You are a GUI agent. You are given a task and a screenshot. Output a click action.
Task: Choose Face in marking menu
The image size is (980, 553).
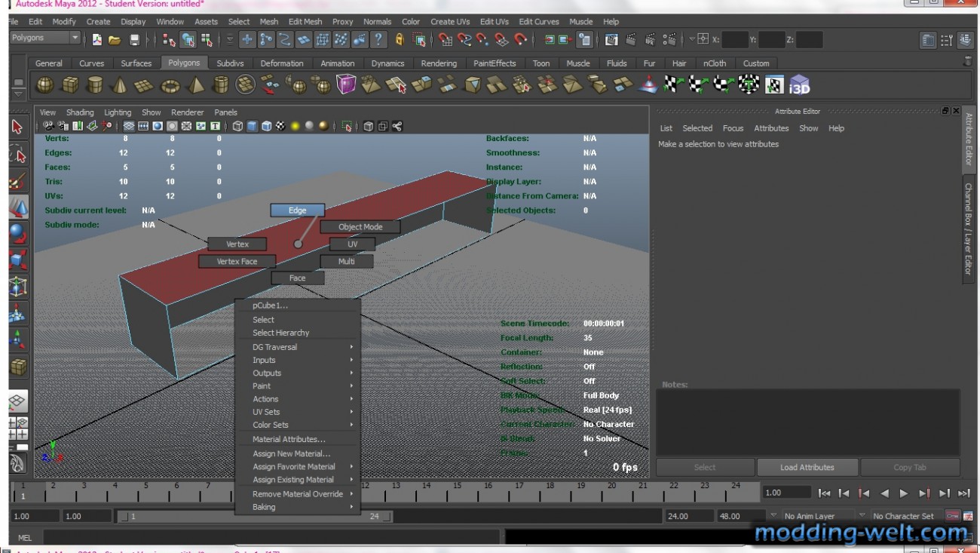pos(298,278)
